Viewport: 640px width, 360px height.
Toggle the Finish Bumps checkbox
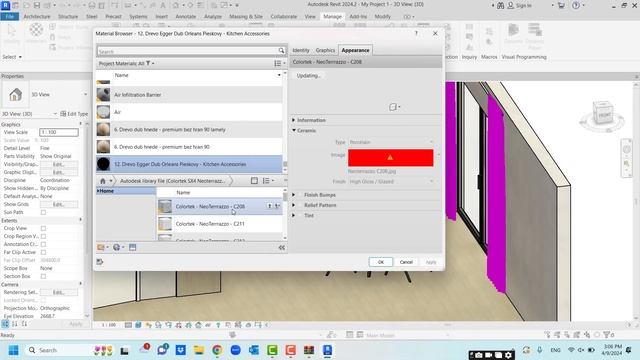pyautogui.click(x=300, y=195)
